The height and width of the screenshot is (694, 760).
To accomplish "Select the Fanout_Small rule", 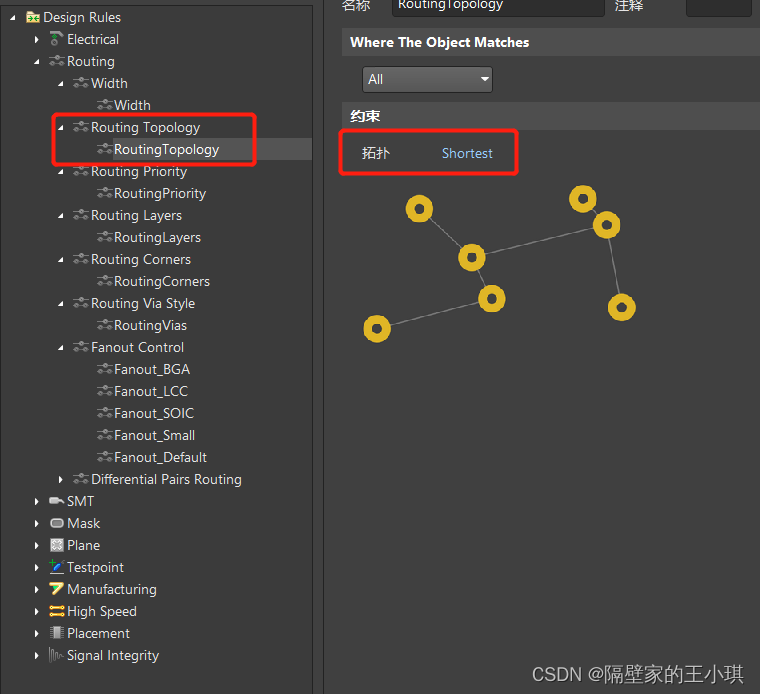I will (155, 436).
